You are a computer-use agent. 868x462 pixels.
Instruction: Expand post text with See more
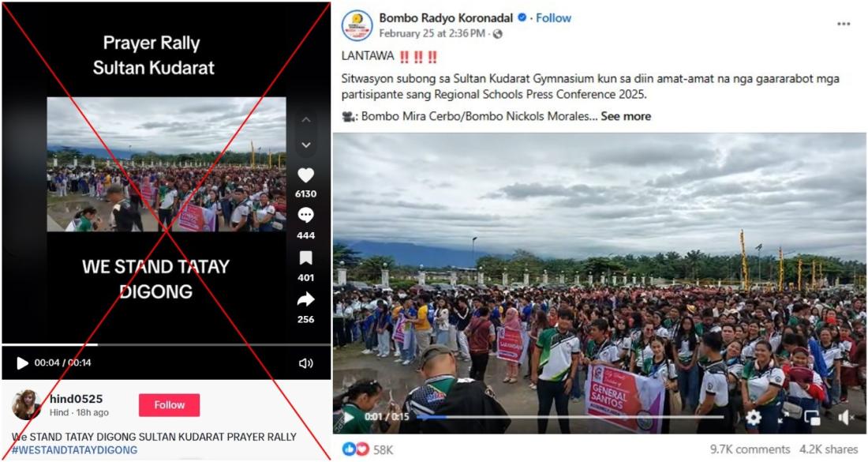point(626,116)
